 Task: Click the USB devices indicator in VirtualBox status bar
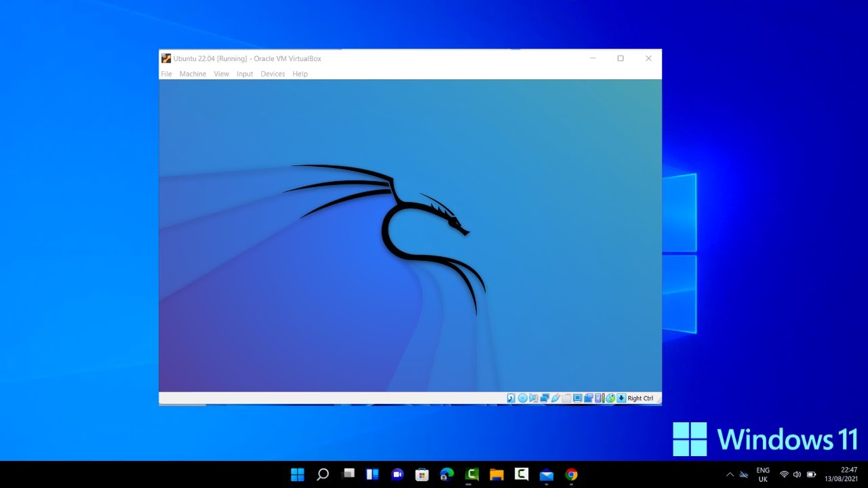tap(556, 398)
